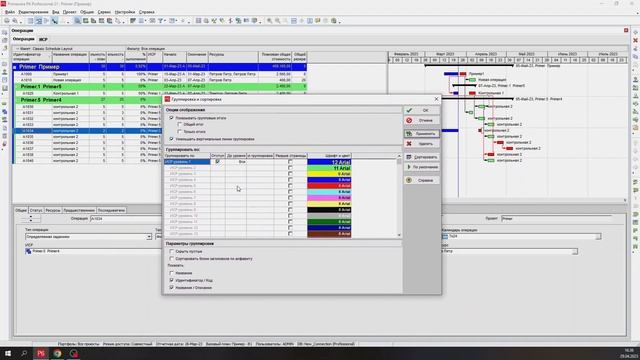This screenshot has width=640, height=360.
Task: Click the Columns toolbar icon
Action: point(141,21)
